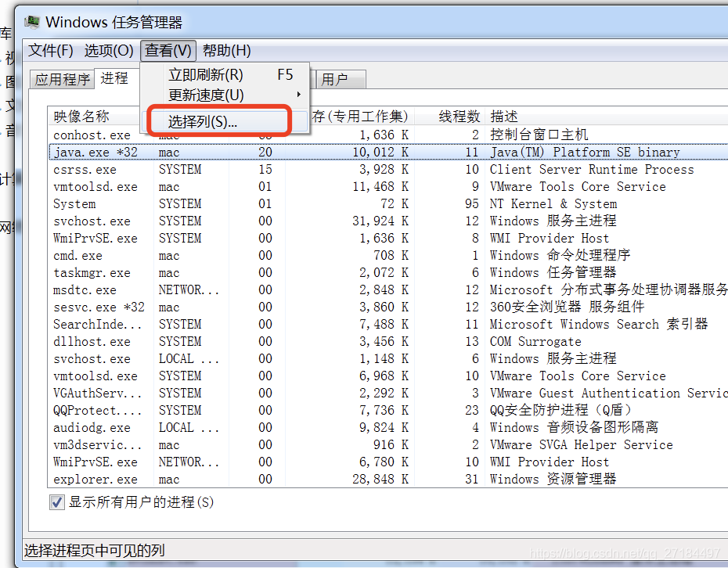Select the cmd.exe process row

pos(388,255)
